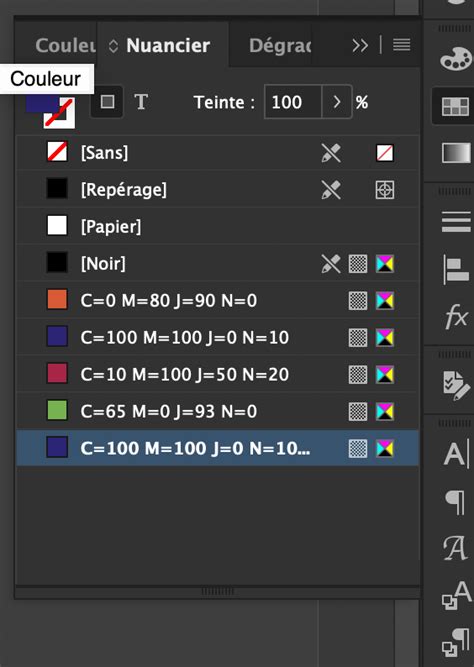The width and height of the screenshot is (474, 667).
Task: Grab the panel bottom resize grip
Action: coord(217,591)
